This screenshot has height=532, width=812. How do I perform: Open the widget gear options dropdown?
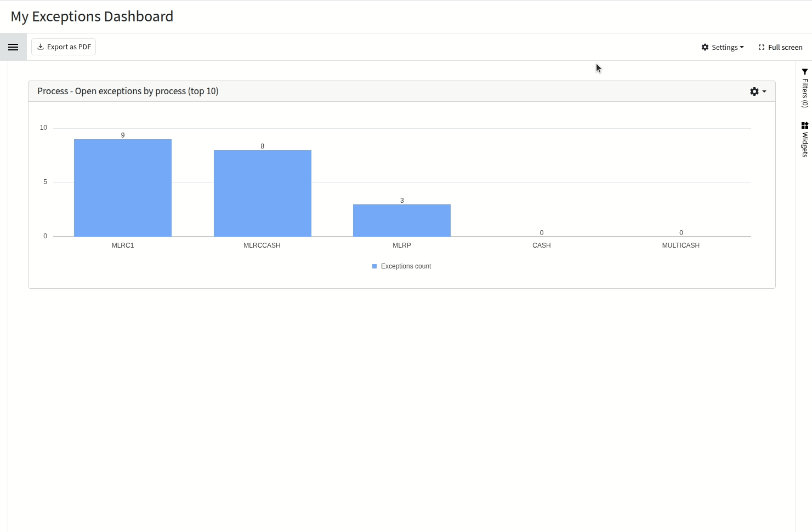click(758, 91)
